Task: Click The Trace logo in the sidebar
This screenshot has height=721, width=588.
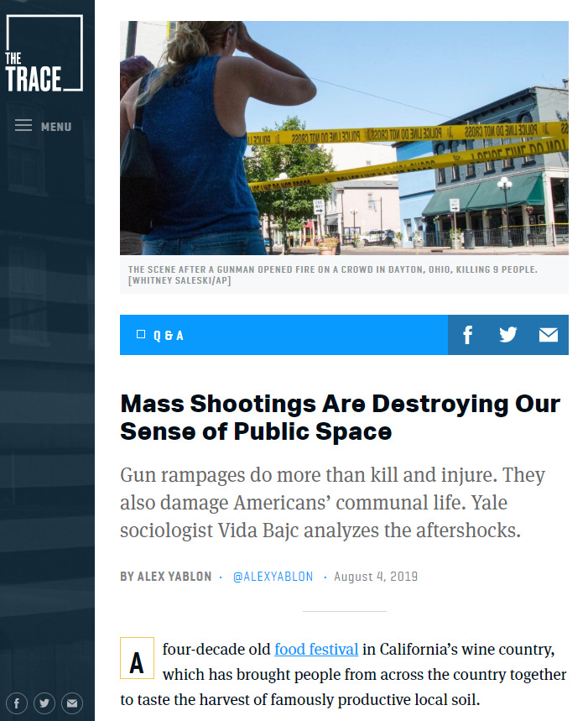Action: point(44,54)
